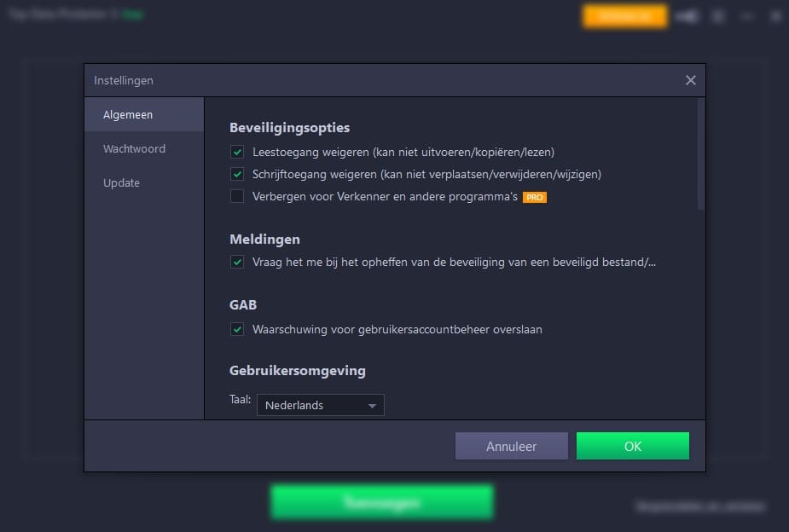Click the Instellingen dialog title

click(x=124, y=80)
